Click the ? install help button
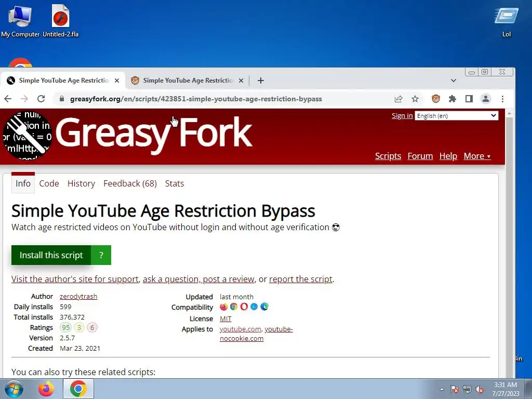The height and width of the screenshot is (399, 532). tap(101, 255)
